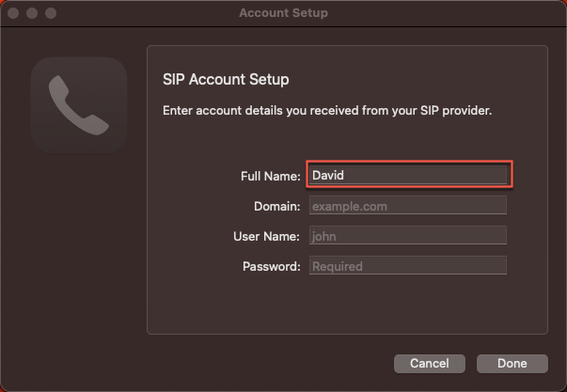
Task: Click the Account Setup window title
Action: (283, 14)
